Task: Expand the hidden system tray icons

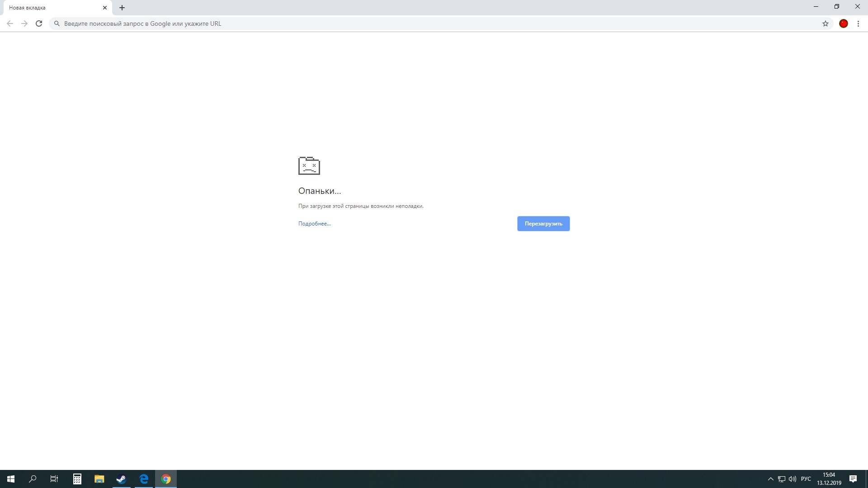Action: point(770,479)
